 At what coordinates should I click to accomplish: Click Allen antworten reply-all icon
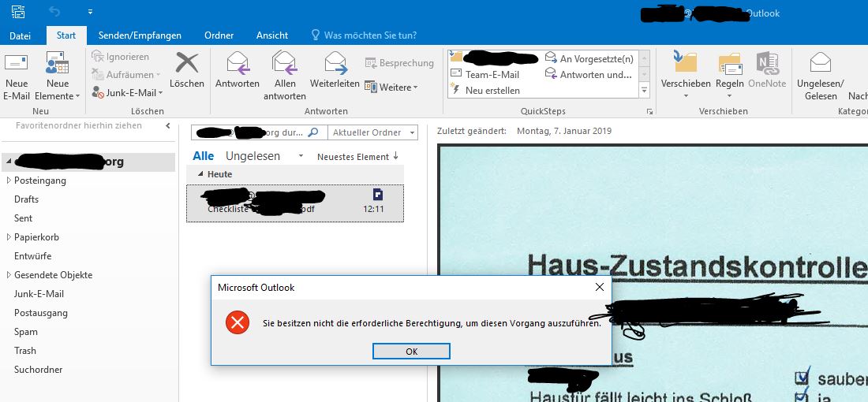[285, 62]
